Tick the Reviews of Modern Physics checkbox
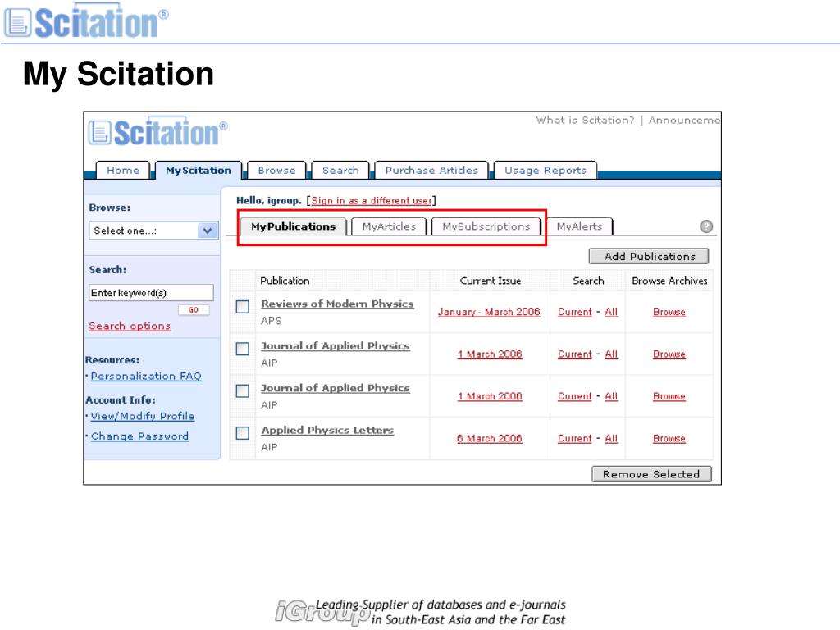The width and height of the screenshot is (840, 630). 243,307
